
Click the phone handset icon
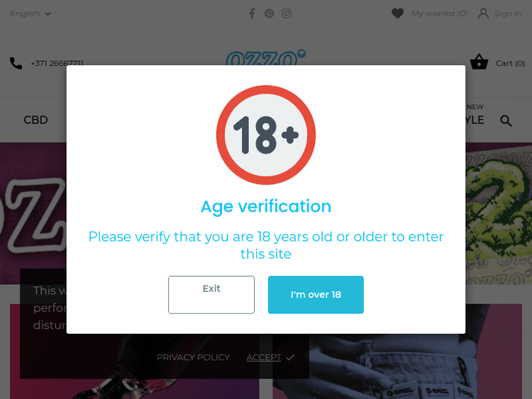16,63
